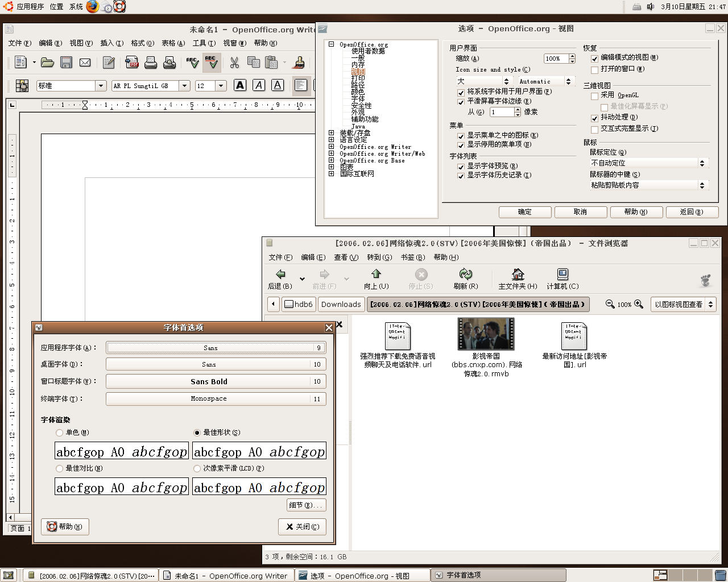Zoom out with magnifier minus icon
Screen dimensions: 728x582
click(610, 304)
